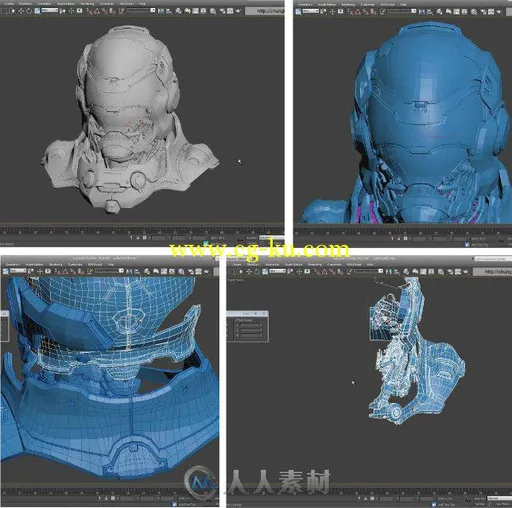Toggle Angle Snap in top-left window toolbar

tap(97, 11)
